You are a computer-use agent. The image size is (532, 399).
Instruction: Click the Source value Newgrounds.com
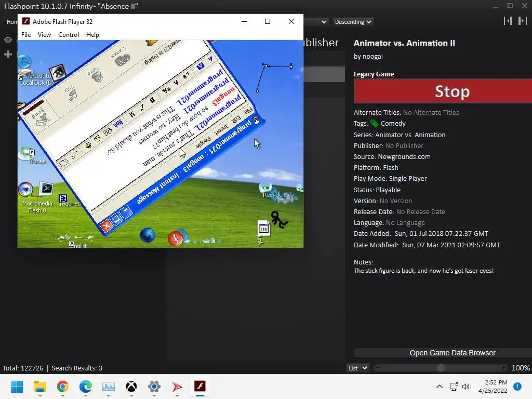(404, 157)
